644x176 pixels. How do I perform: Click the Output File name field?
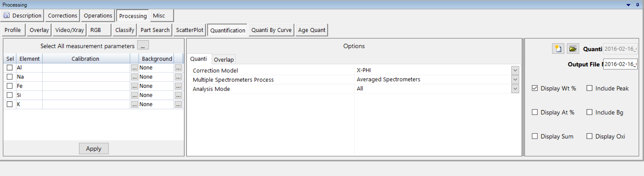[620, 64]
